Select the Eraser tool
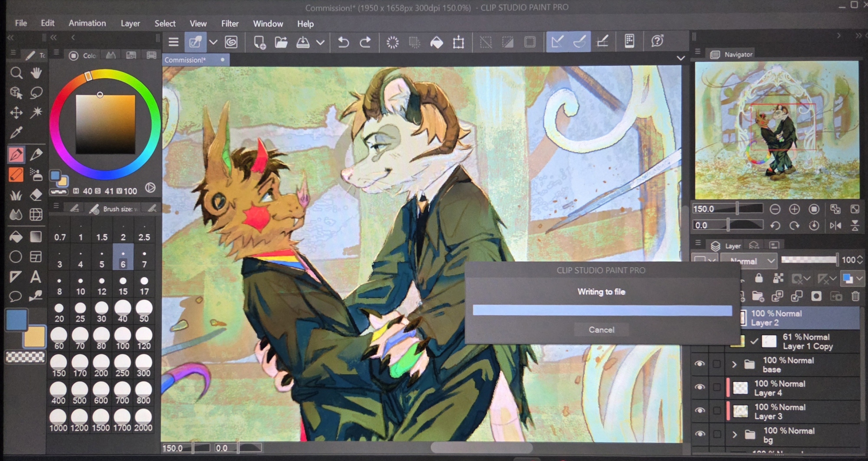The height and width of the screenshot is (461, 868). click(x=36, y=195)
